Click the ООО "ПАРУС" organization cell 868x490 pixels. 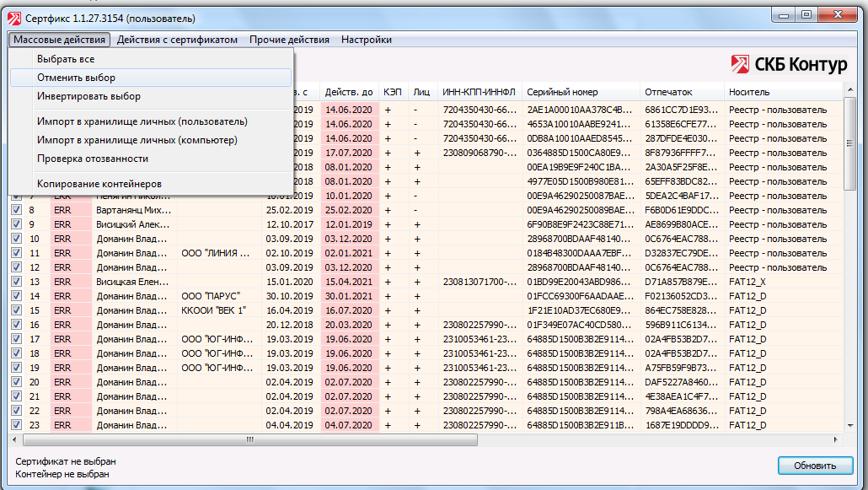pyautogui.click(x=219, y=296)
